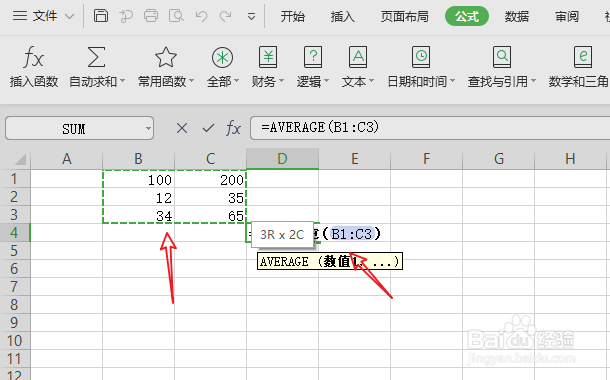Cancel formula entry with the X icon
610x380 pixels.
coord(182,128)
